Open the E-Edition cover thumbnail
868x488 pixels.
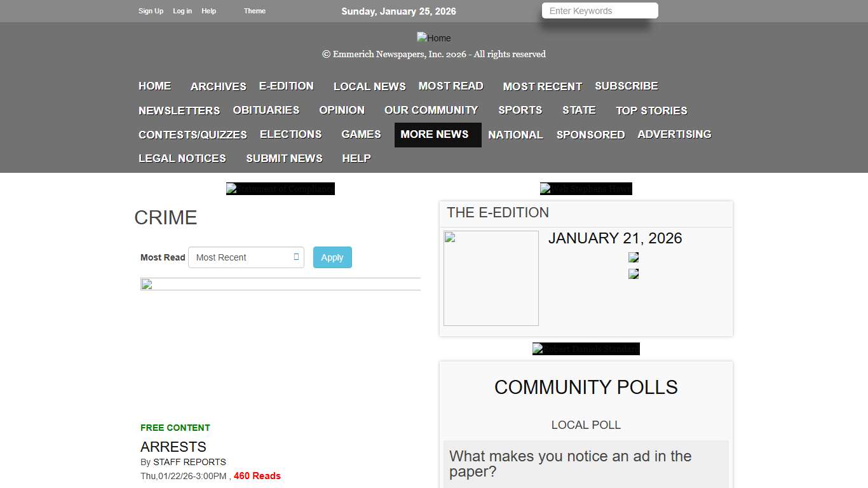point(491,278)
